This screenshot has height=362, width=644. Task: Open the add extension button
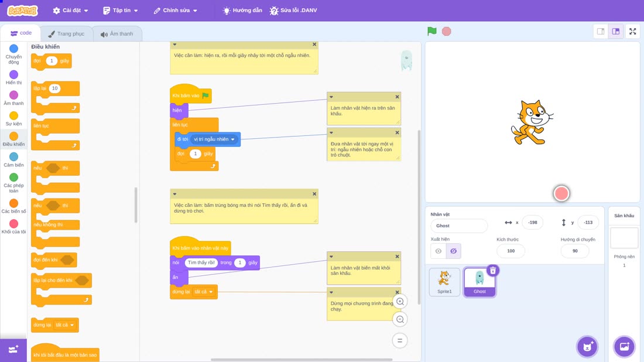click(13, 350)
